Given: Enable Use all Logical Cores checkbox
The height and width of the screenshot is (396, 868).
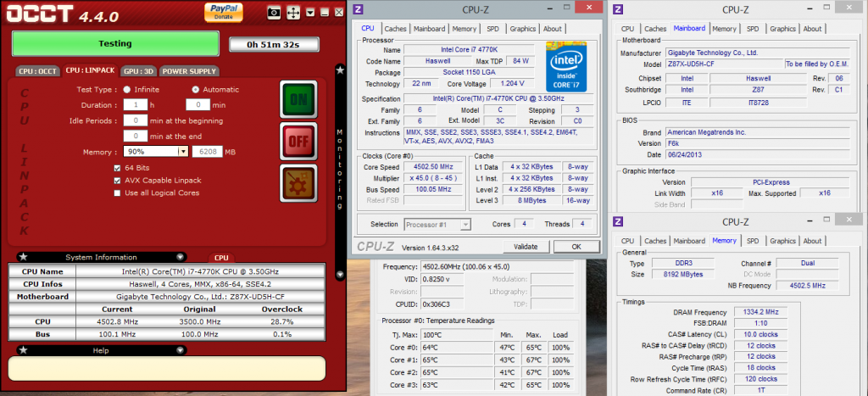Looking at the screenshot, I should click(117, 193).
